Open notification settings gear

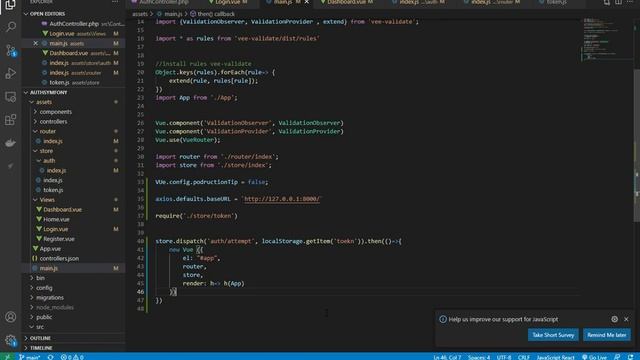(x=614, y=319)
